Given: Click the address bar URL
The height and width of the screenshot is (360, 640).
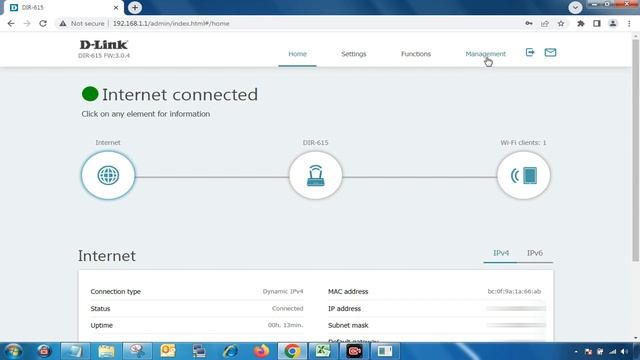Looking at the screenshot, I should pos(171,24).
